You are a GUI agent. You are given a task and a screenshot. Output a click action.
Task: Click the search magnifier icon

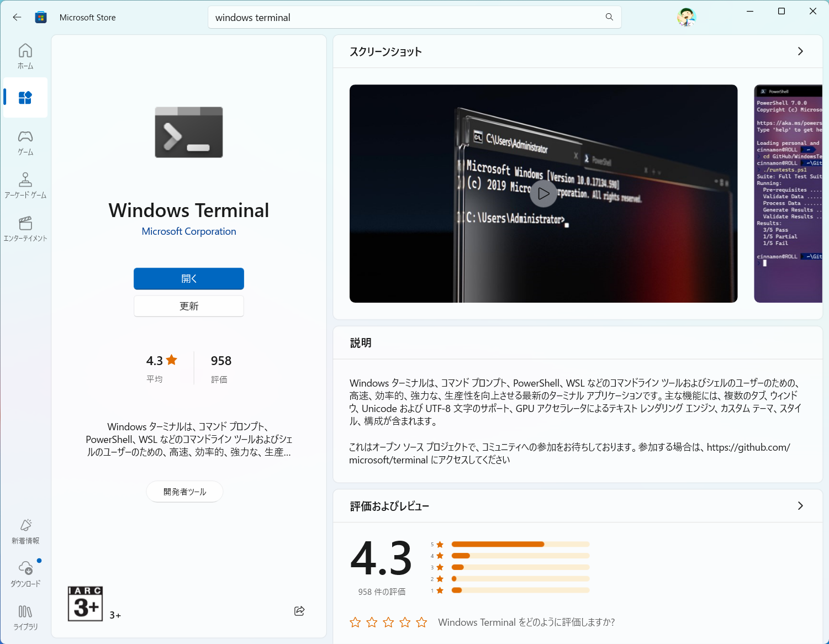pyautogui.click(x=609, y=17)
